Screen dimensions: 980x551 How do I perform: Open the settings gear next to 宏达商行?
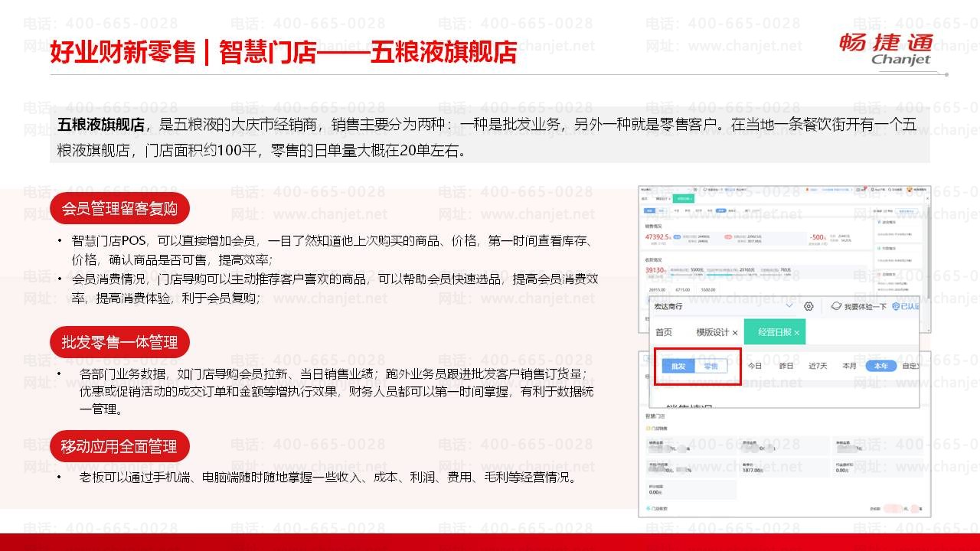[808, 306]
